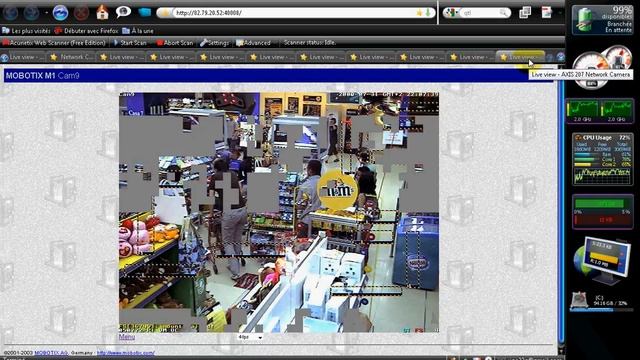Open the 'Débuter avec Firefox' bookmark
Image resolution: width=640 pixels, height=360 pixels.
[86, 31]
